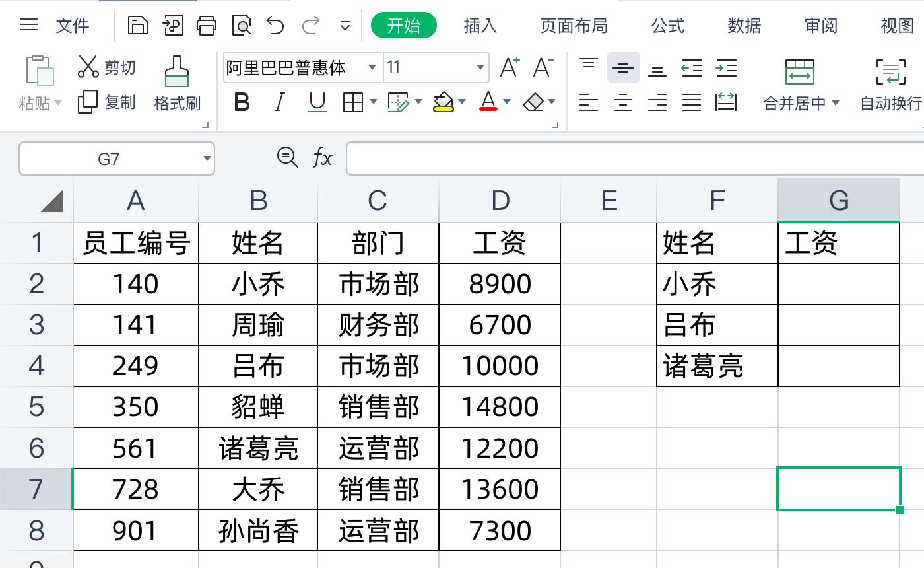
Task: Click the formula bar input field
Action: 594,158
